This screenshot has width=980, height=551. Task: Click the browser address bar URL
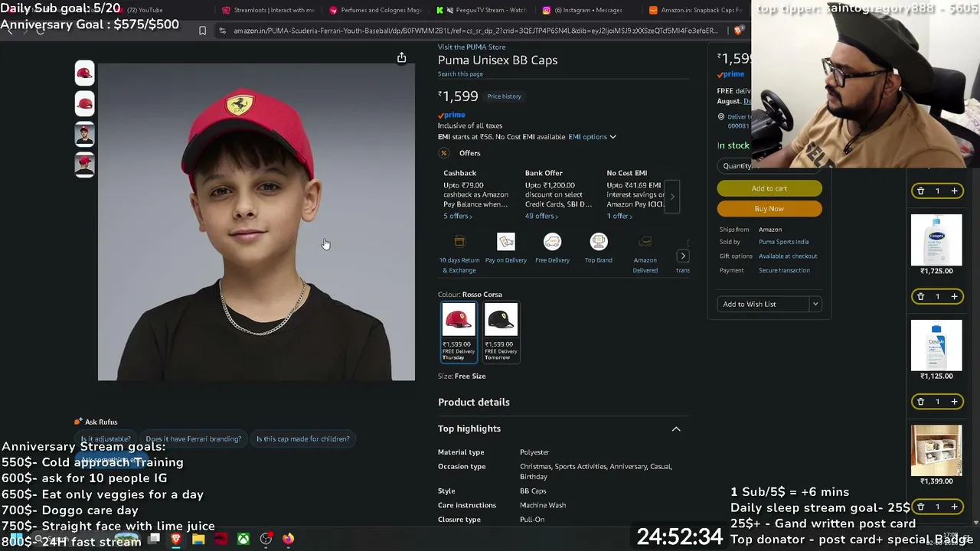point(475,31)
